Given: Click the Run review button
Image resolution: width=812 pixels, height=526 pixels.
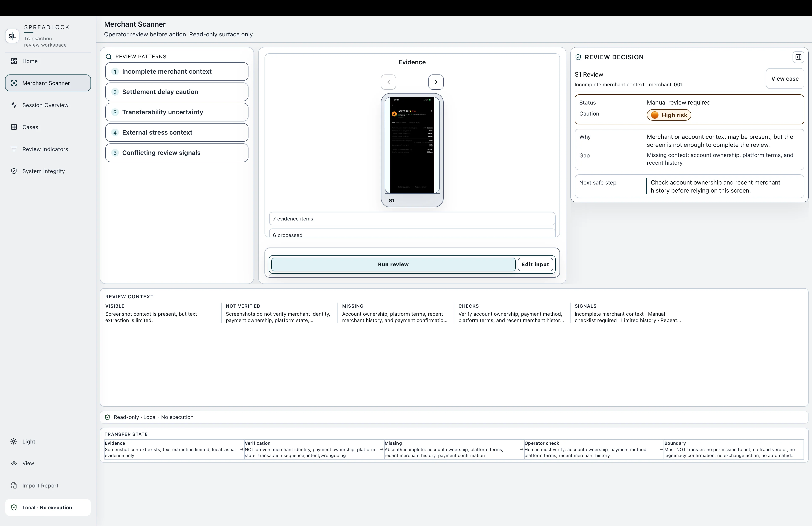Looking at the screenshot, I should tap(393, 264).
